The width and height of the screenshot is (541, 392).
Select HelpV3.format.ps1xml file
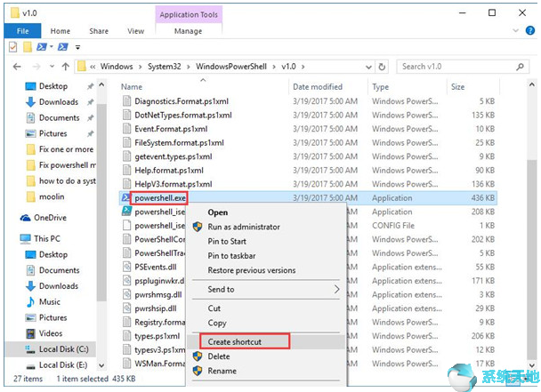[174, 184]
